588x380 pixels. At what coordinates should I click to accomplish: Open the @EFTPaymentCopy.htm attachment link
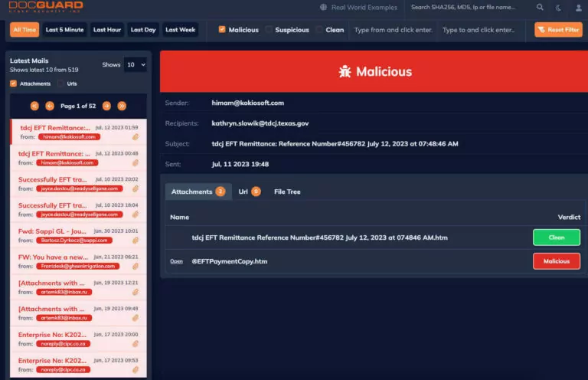176,261
